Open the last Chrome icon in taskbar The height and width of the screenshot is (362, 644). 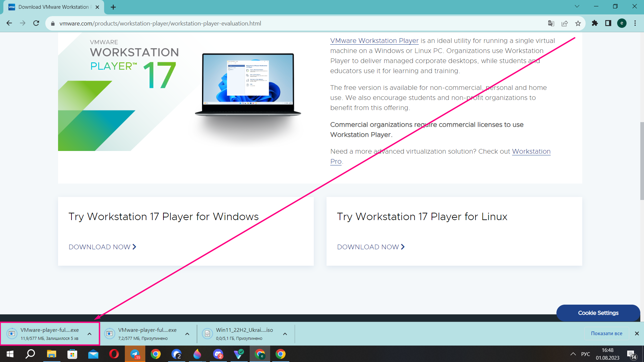click(x=281, y=354)
